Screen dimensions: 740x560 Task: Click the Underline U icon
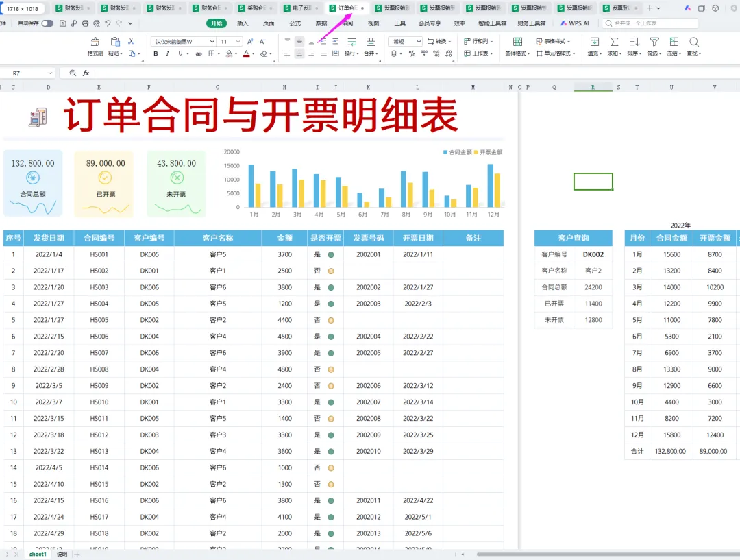point(180,54)
